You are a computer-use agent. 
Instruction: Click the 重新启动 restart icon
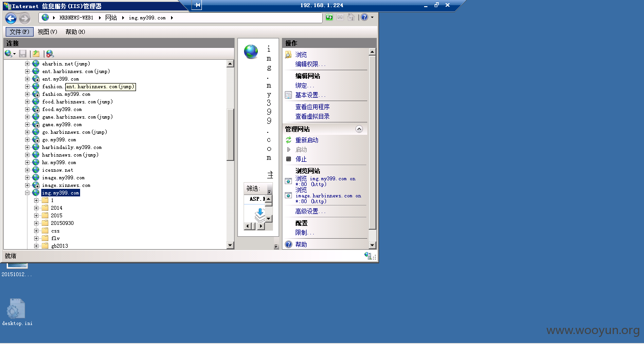pos(289,140)
